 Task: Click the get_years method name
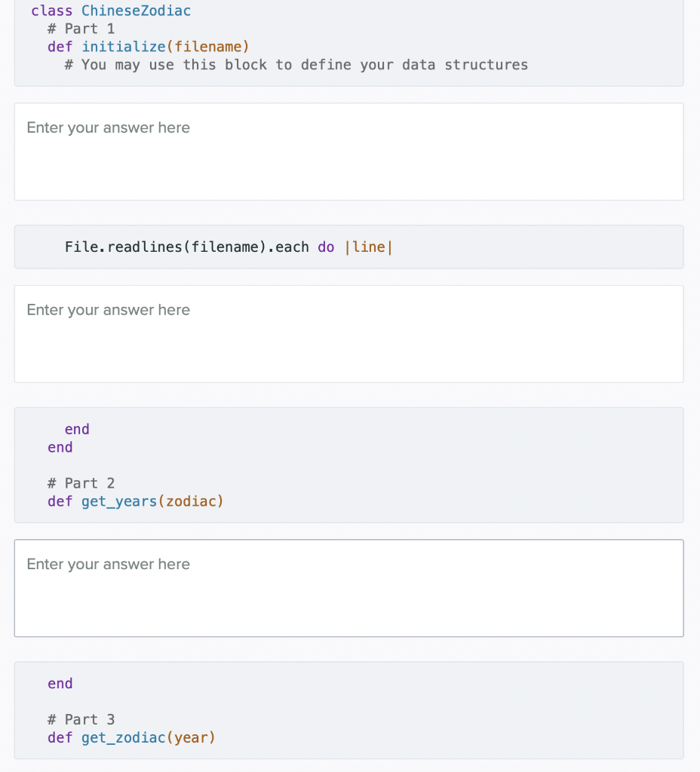(118, 501)
